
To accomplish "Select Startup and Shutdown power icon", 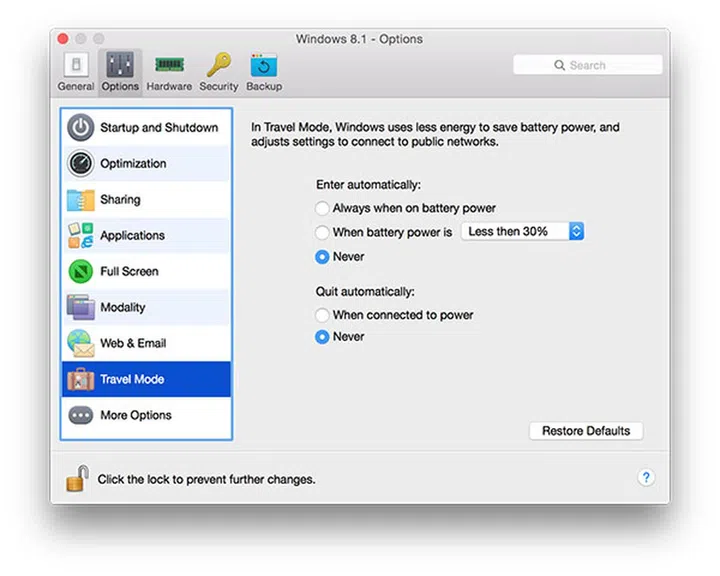I will [81, 128].
